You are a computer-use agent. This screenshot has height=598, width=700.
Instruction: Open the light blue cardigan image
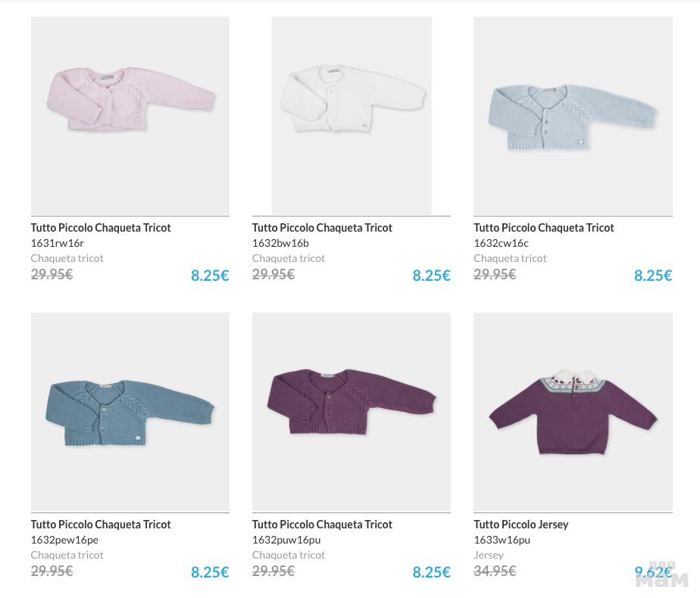[x=573, y=116]
